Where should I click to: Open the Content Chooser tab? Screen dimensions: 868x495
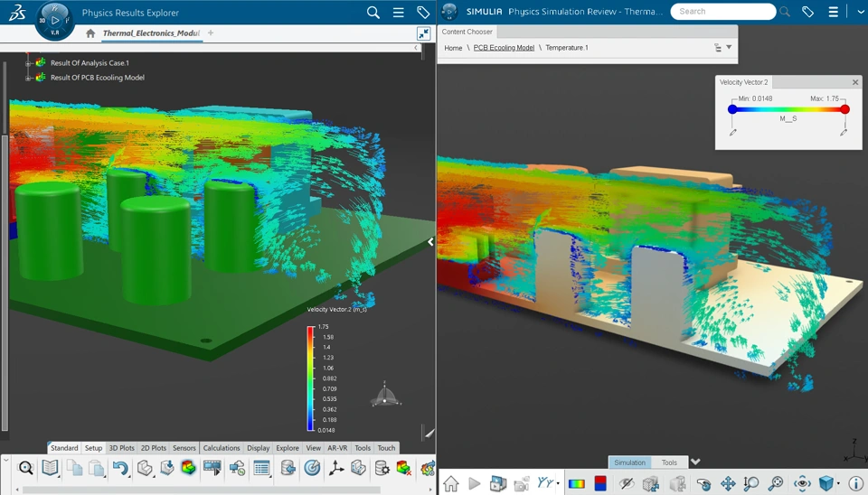467,33
